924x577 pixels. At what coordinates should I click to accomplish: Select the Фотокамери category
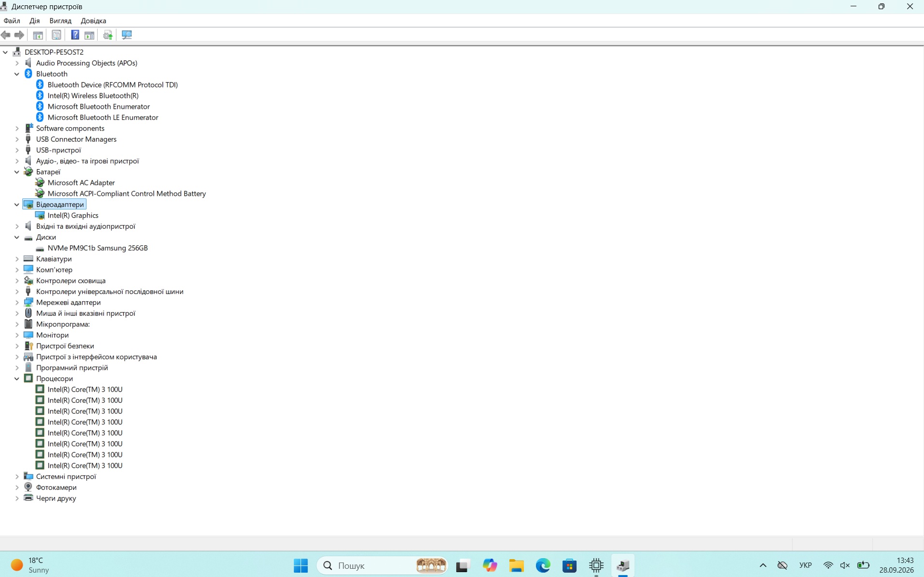56,488
